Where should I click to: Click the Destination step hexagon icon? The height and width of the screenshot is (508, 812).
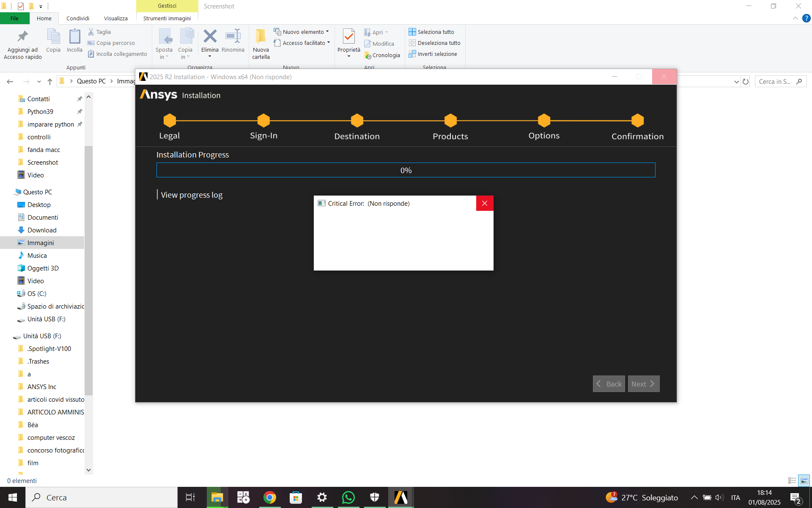click(x=357, y=121)
